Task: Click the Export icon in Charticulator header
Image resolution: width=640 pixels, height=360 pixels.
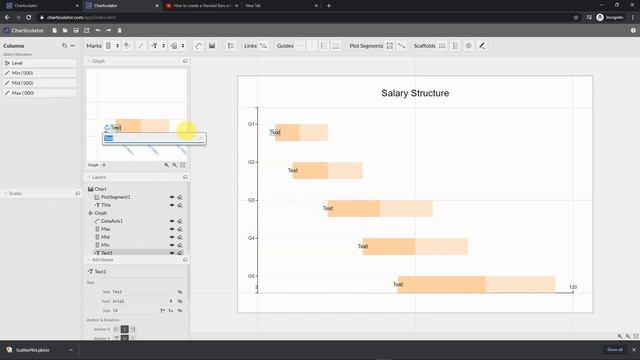Action: coord(87,31)
